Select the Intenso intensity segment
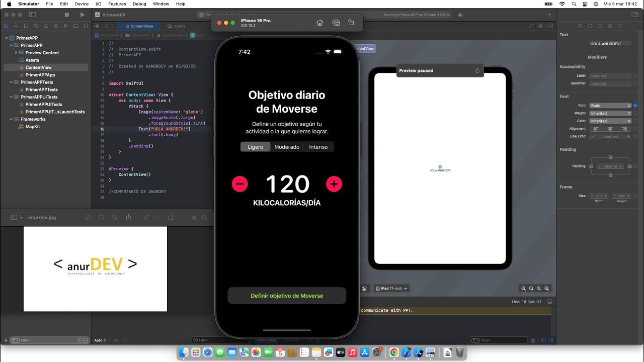The width and height of the screenshot is (644, 362). click(x=318, y=147)
